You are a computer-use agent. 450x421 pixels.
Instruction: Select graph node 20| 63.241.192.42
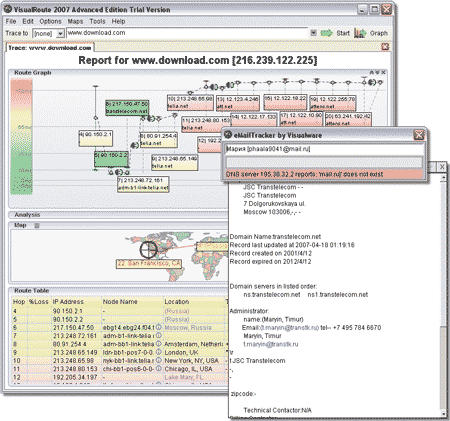coord(348,119)
